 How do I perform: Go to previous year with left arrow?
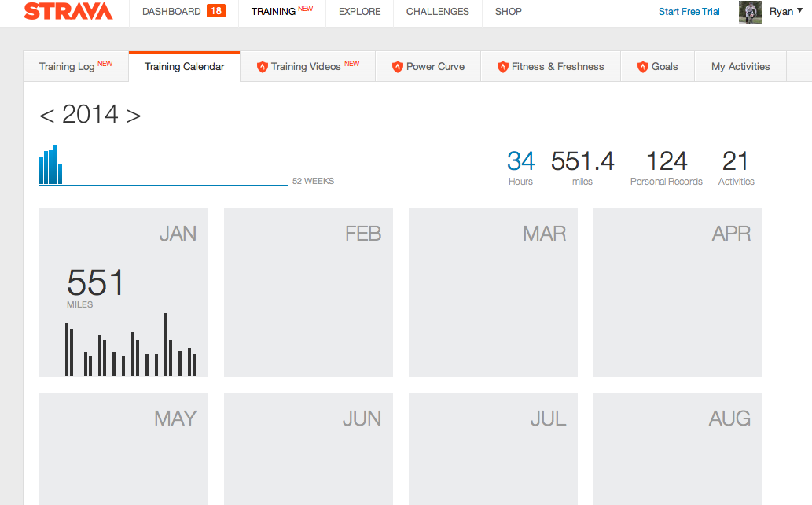coord(47,116)
